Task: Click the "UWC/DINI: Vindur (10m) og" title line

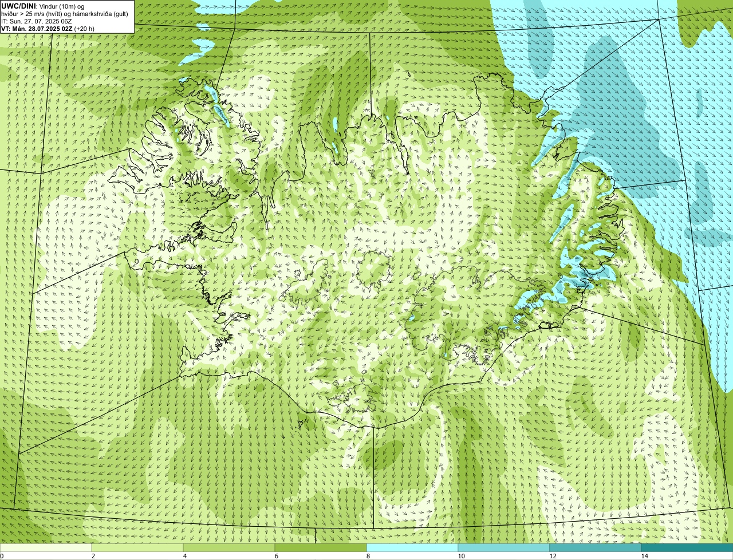Action: click(43, 6)
